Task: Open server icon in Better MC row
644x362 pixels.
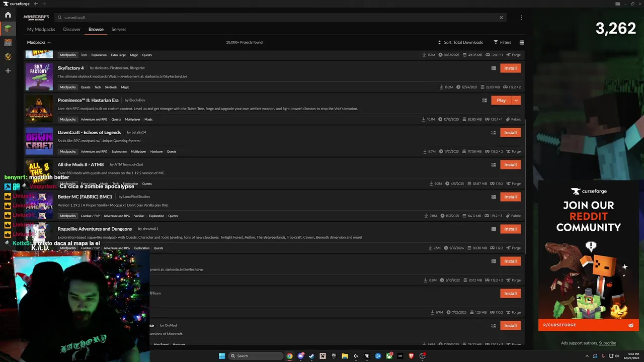Action: (x=494, y=197)
